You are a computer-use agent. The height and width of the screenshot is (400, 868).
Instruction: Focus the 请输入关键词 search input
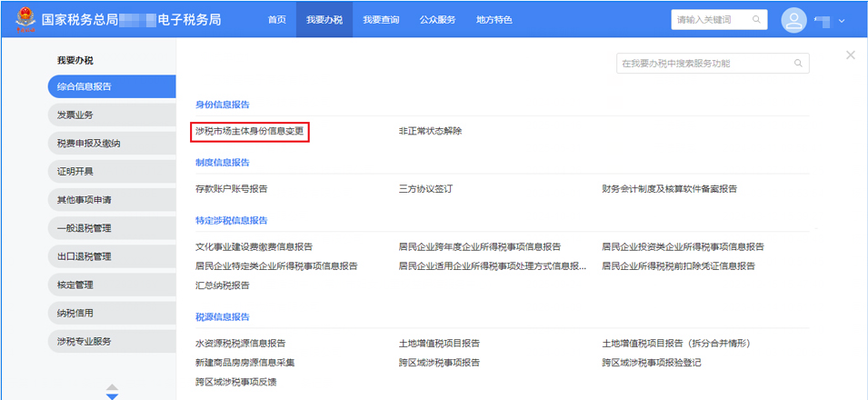click(709, 20)
